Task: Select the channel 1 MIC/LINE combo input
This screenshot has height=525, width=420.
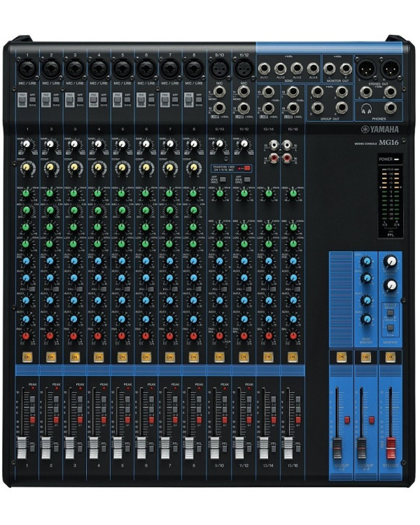Action: pyautogui.click(x=27, y=69)
